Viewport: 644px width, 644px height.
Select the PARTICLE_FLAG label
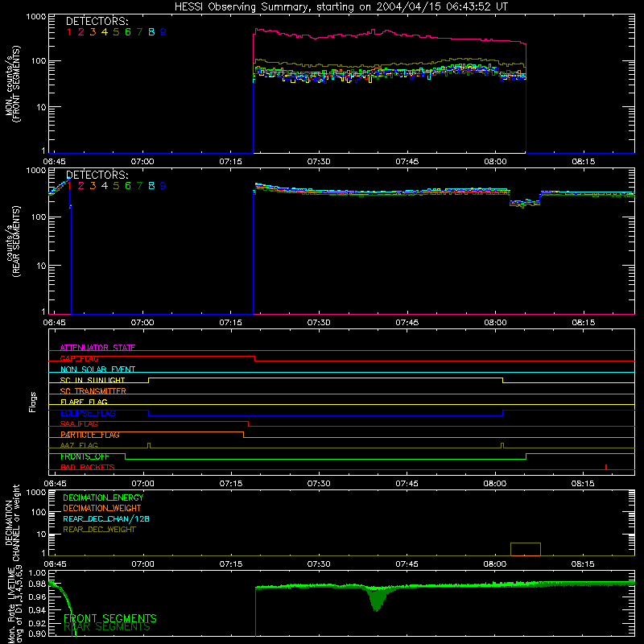pyautogui.click(x=90, y=435)
